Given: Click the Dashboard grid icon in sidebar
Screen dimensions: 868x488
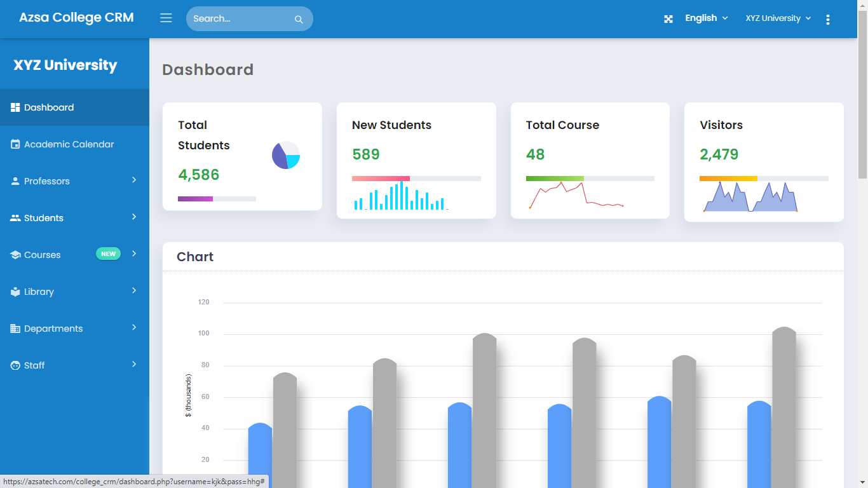Looking at the screenshot, I should [x=15, y=107].
